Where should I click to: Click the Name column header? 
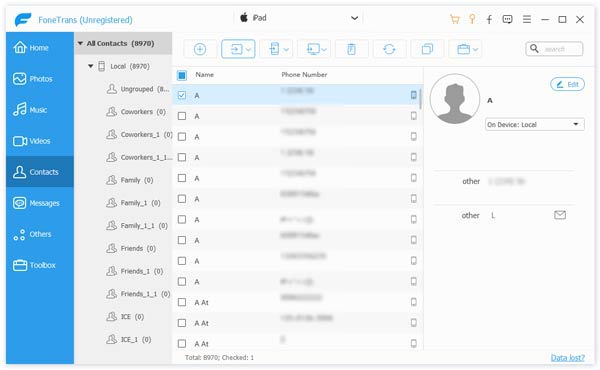click(205, 75)
